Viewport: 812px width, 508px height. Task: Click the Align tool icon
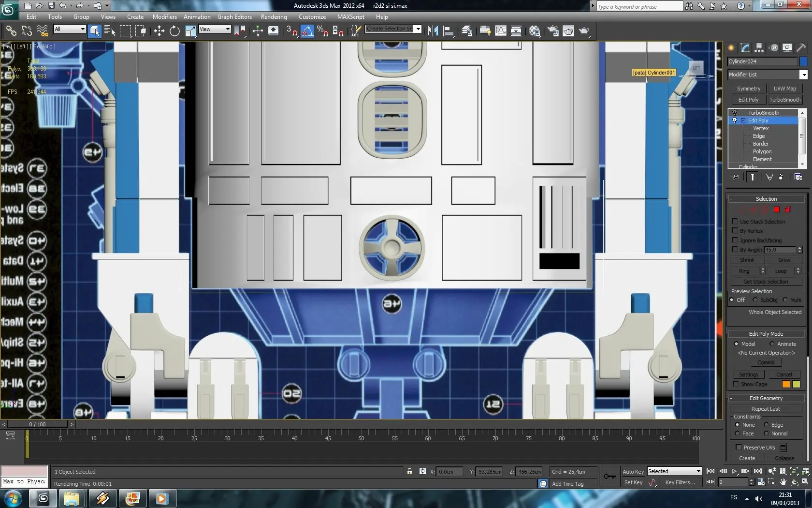tap(449, 31)
